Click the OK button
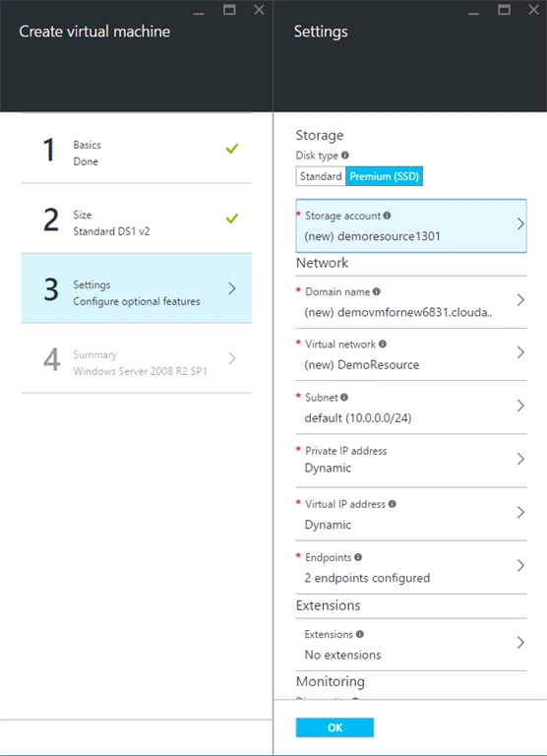 (334, 727)
